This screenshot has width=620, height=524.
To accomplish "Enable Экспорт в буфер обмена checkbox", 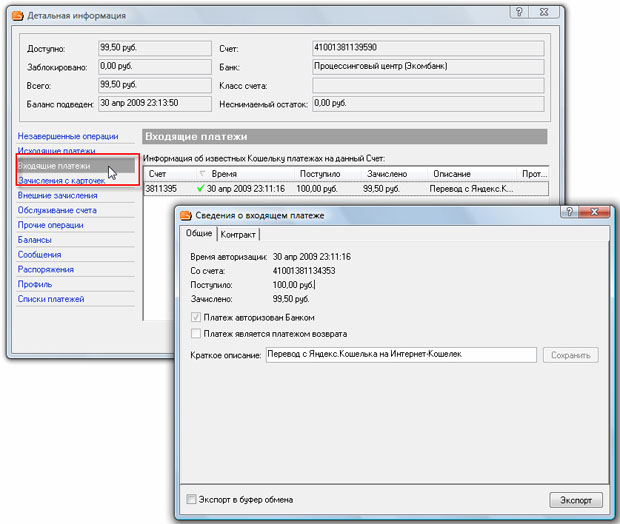I will 191,499.
